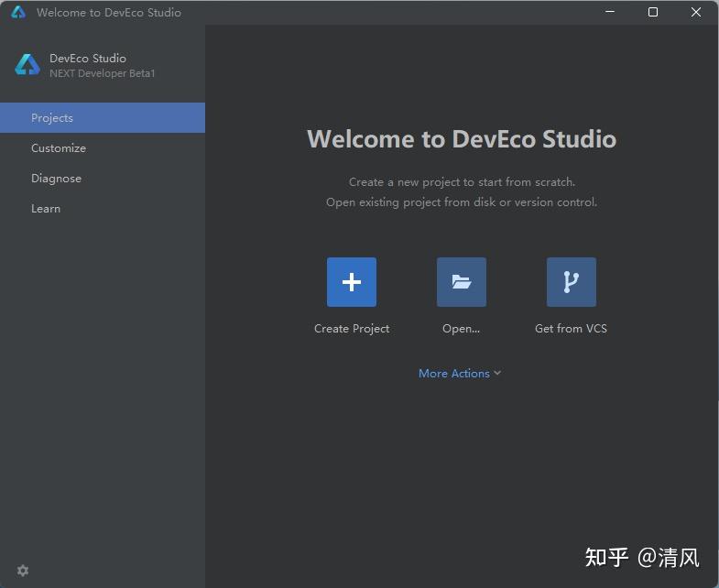719x588 pixels.
Task: Open the Diagnose section
Action: click(56, 179)
